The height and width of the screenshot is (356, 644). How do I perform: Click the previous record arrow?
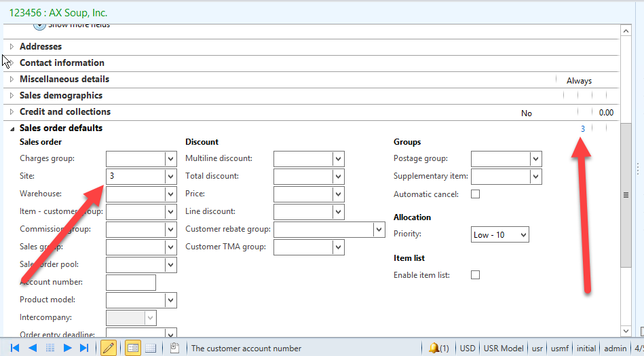pos(32,348)
